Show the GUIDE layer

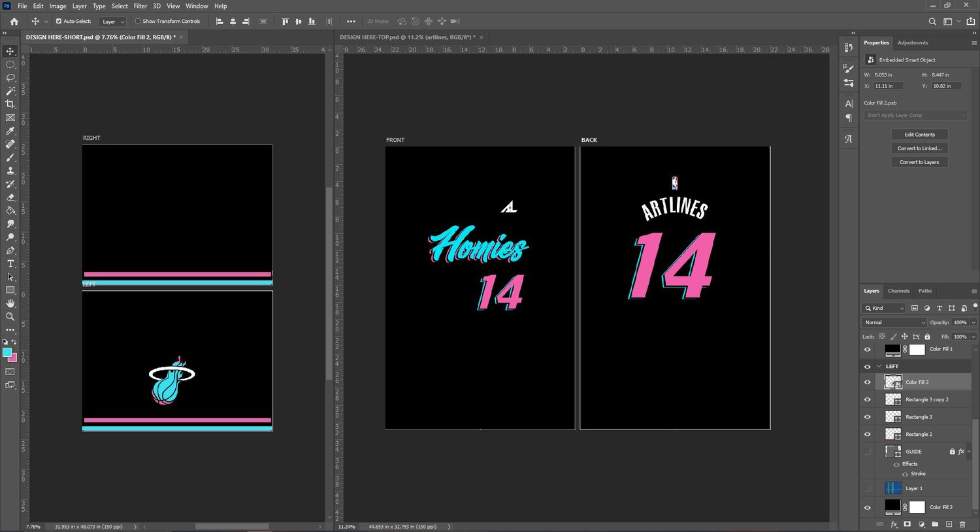[x=868, y=452]
